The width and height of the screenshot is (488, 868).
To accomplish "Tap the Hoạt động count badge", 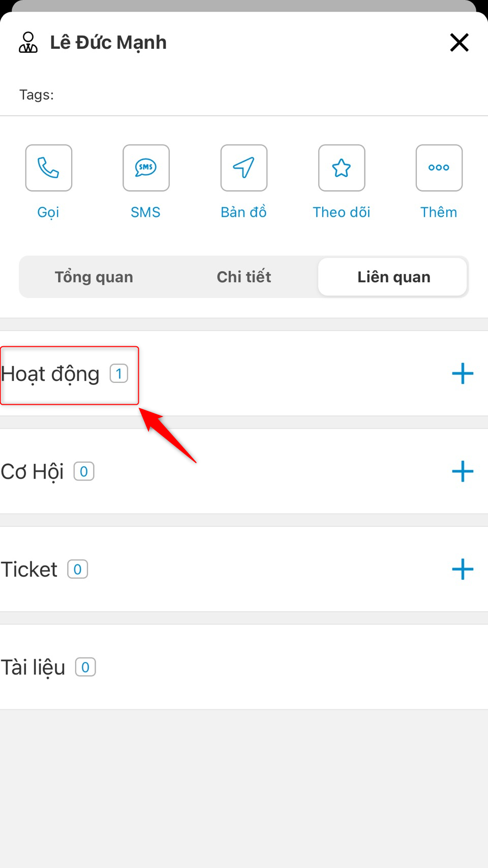I will pos(119,374).
